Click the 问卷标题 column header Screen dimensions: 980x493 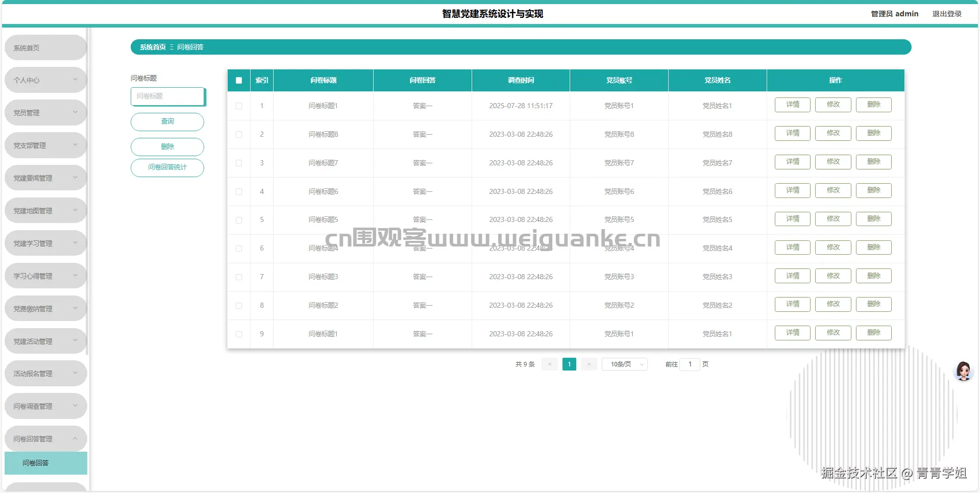pyautogui.click(x=323, y=80)
